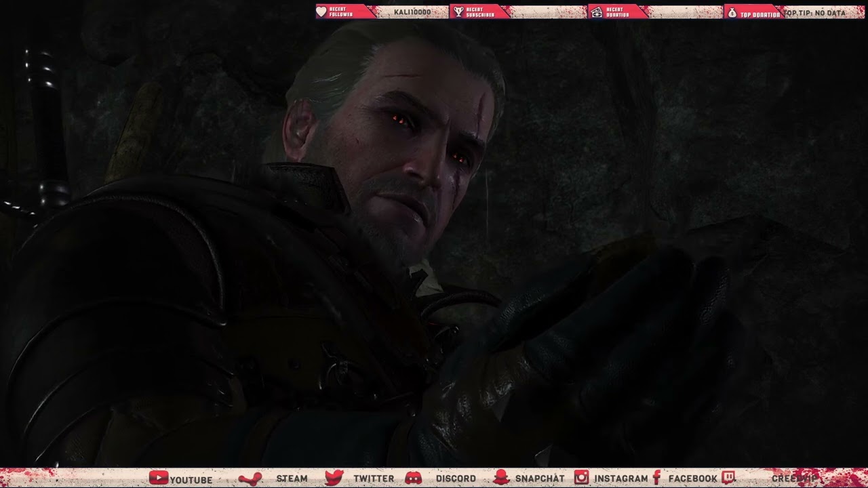Click the Snapchat ghost icon
This screenshot has height=488, width=868.
(x=501, y=479)
